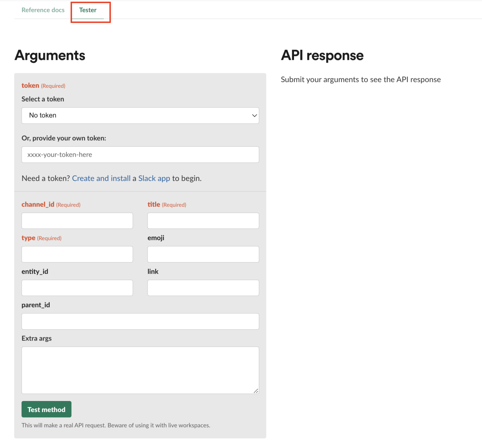The height and width of the screenshot is (448, 482).
Task: Click the required title field
Action: 203,220
